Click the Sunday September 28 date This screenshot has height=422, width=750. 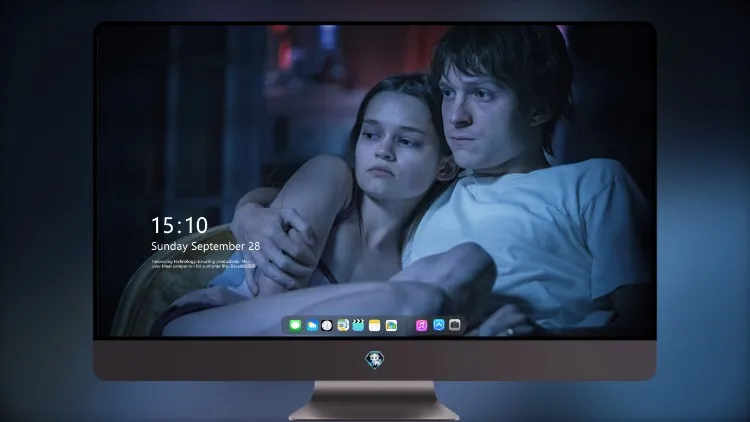[206, 246]
